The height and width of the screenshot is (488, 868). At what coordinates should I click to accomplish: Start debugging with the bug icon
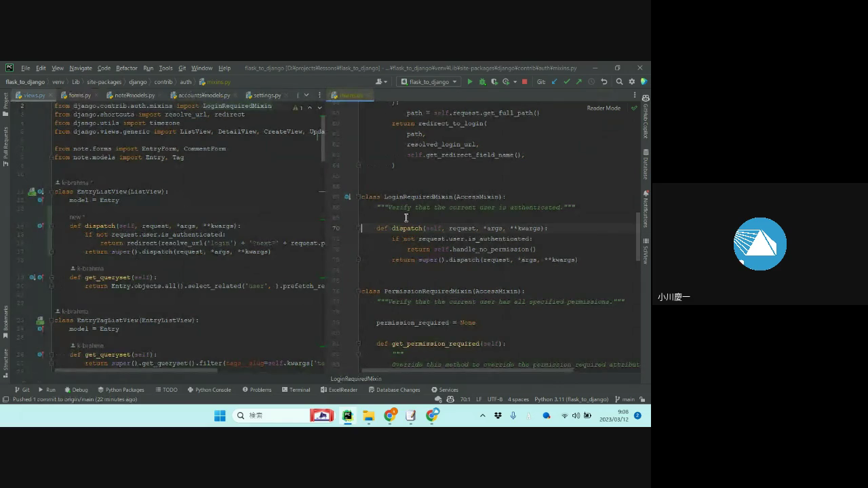482,82
